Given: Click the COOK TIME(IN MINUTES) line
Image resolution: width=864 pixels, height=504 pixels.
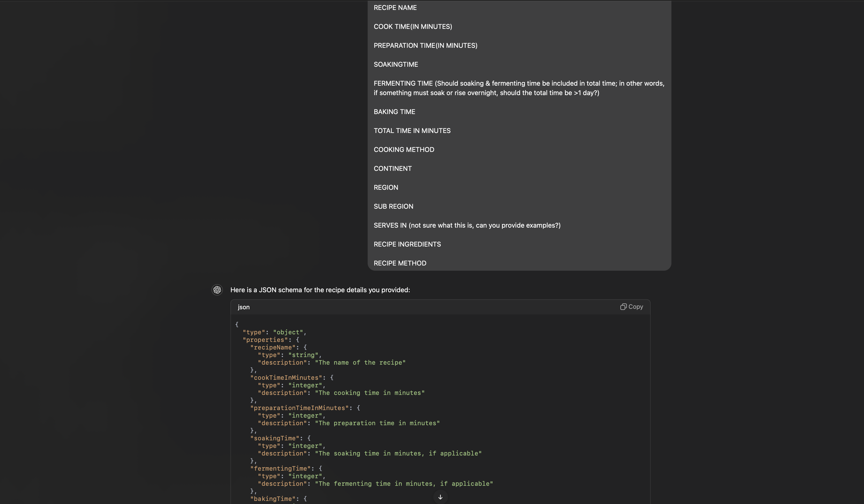Looking at the screenshot, I should point(413,27).
